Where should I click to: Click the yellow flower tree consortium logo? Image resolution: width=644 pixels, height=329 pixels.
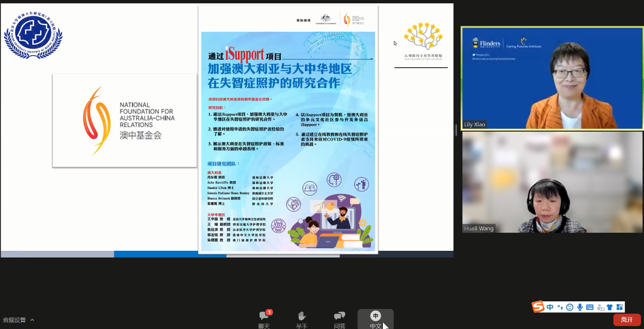tap(423, 41)
